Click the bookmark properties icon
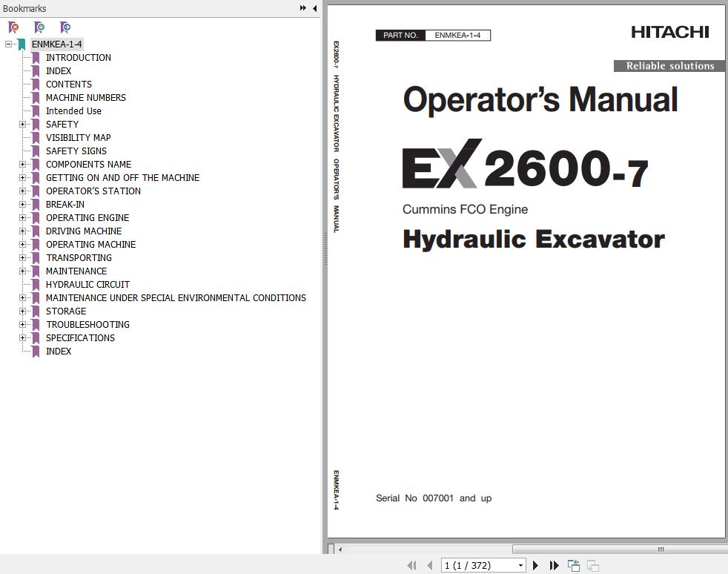728x574 pixels. (65, 27)
